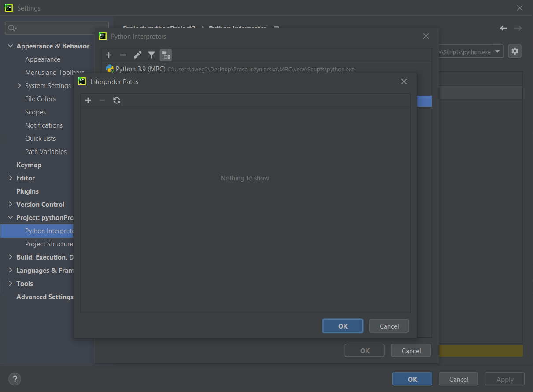The height and width of the screenshot is (392, 533).
Task: Open the Keymap settings page
Action: [x=29, y=165]
